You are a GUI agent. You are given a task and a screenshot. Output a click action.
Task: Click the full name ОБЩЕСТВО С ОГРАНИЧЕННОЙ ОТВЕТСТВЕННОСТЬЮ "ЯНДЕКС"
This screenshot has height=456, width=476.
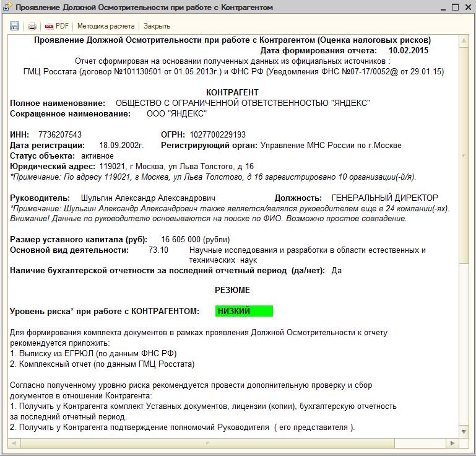tap(243, 103)
